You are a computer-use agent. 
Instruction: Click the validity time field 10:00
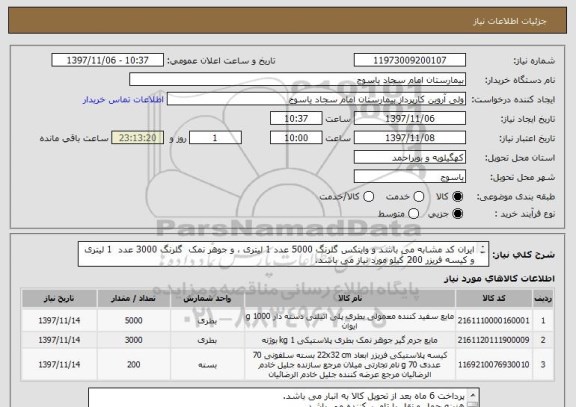(296, 138)
